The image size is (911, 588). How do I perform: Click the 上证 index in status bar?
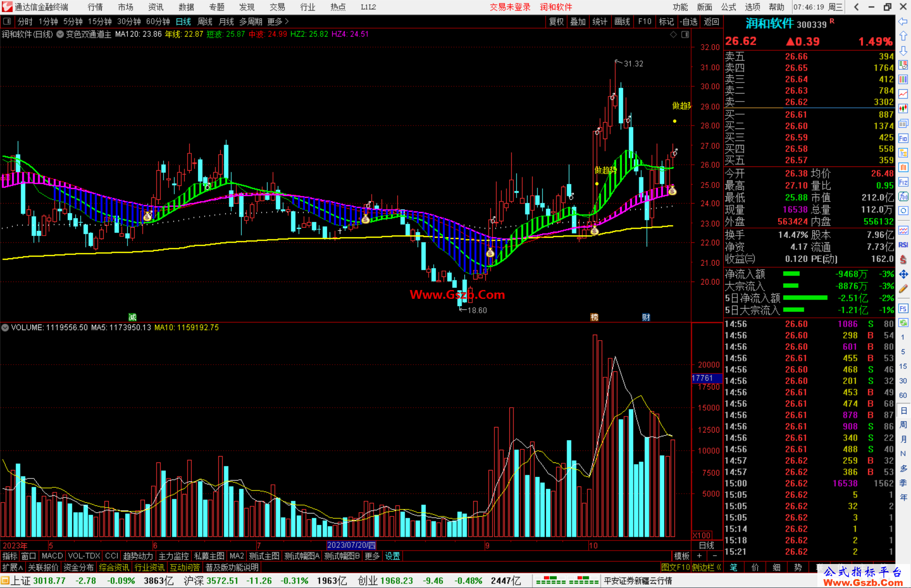coord(20,580)
